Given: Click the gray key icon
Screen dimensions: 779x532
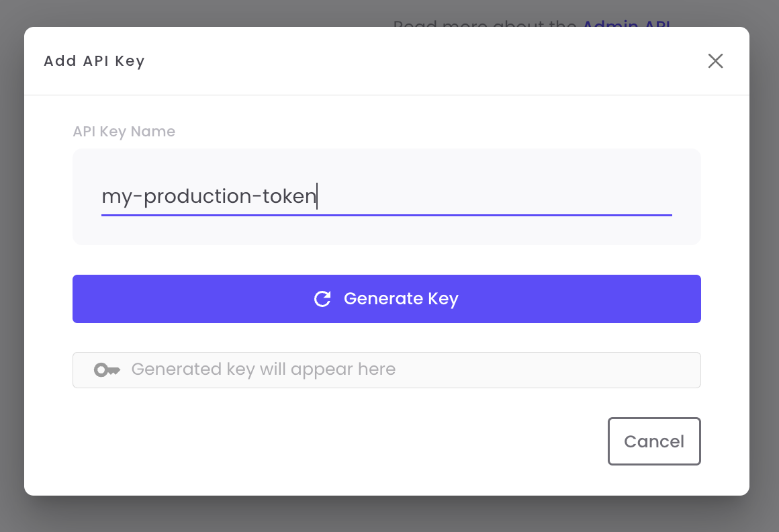Looking at the screenshot, I should [x=107, y=370].
